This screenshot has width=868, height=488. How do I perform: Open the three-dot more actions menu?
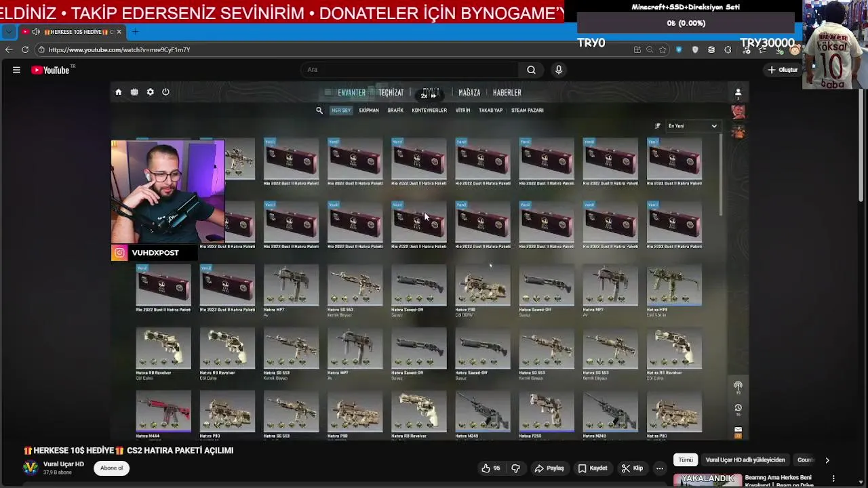pyautogui.click(x=659, y=468)
